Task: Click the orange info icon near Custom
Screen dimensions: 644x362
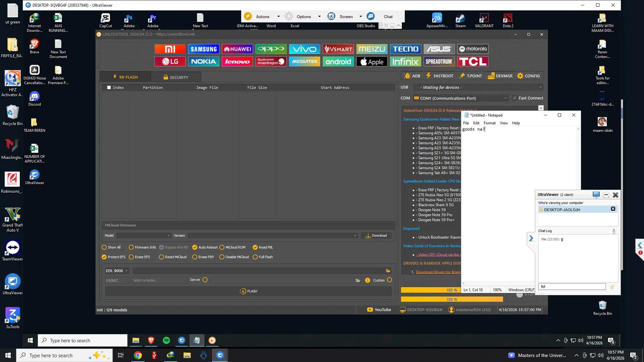Action: coord(368,280)
